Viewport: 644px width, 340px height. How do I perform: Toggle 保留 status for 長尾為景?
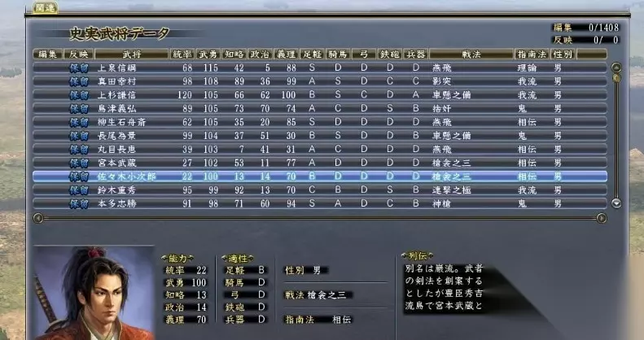tap(79, 135)
